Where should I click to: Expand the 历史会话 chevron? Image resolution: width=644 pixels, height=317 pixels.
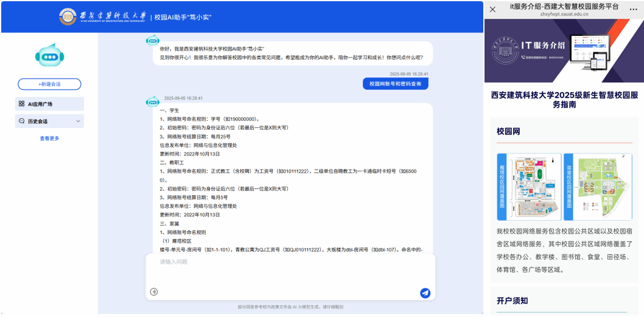point(78,121)
